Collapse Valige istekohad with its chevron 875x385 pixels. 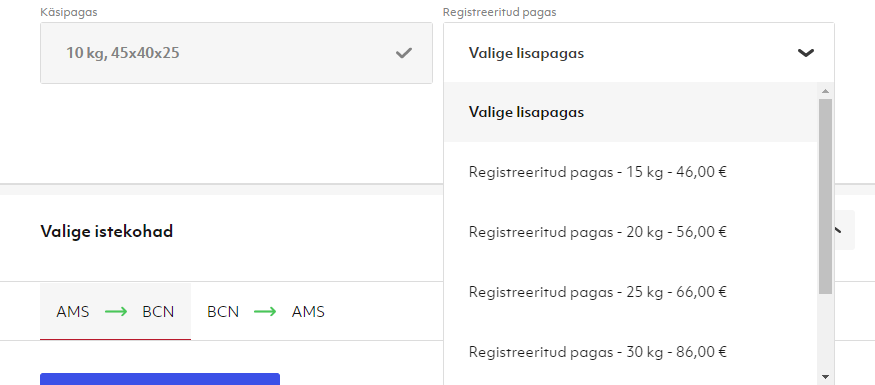[x=837, y=230]
